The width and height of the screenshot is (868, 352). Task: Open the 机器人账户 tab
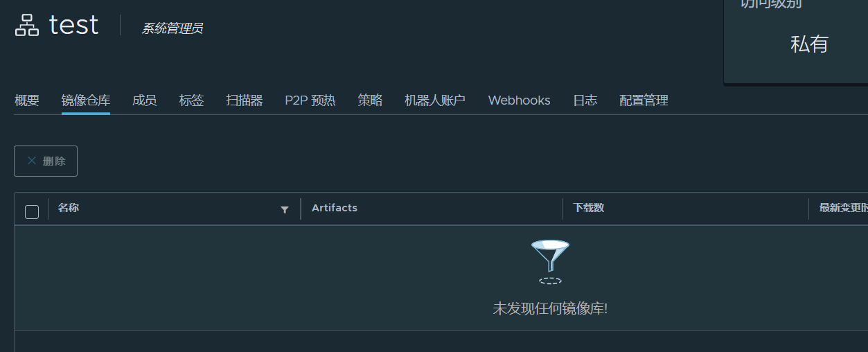[x=434, y=100]
